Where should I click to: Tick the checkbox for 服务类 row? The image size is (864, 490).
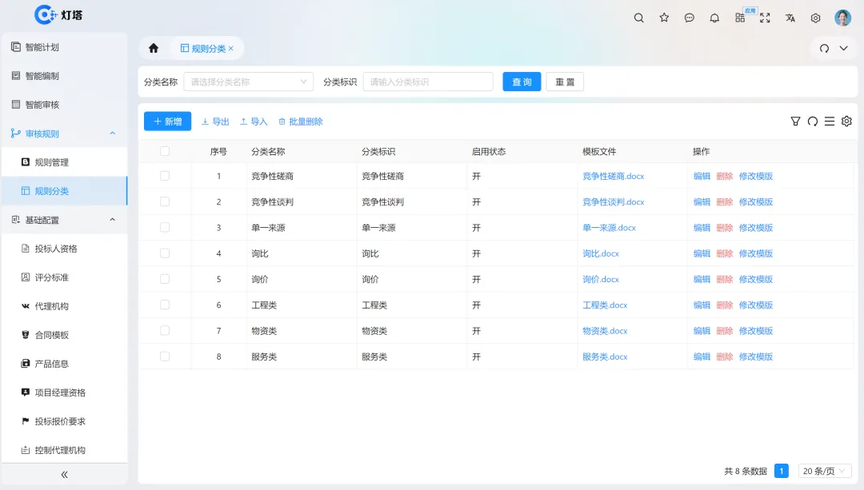[x=165, y=356]
